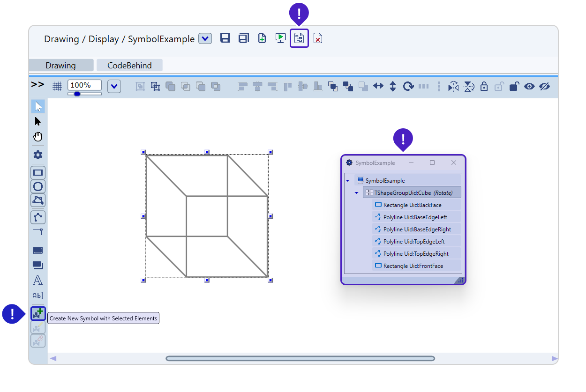Click the rotate icon in toolbar

tap(408, 86)
